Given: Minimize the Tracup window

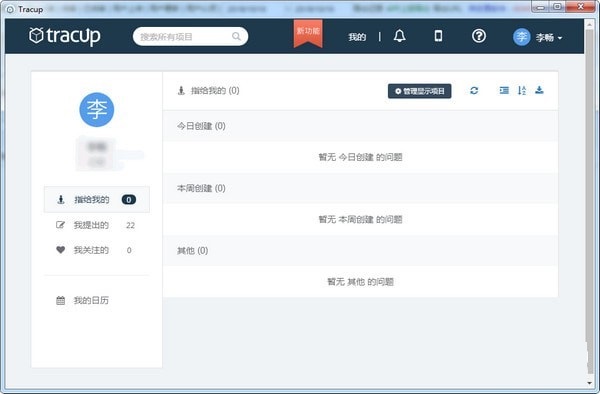Looking at the screenshot, I should [541, 7].
